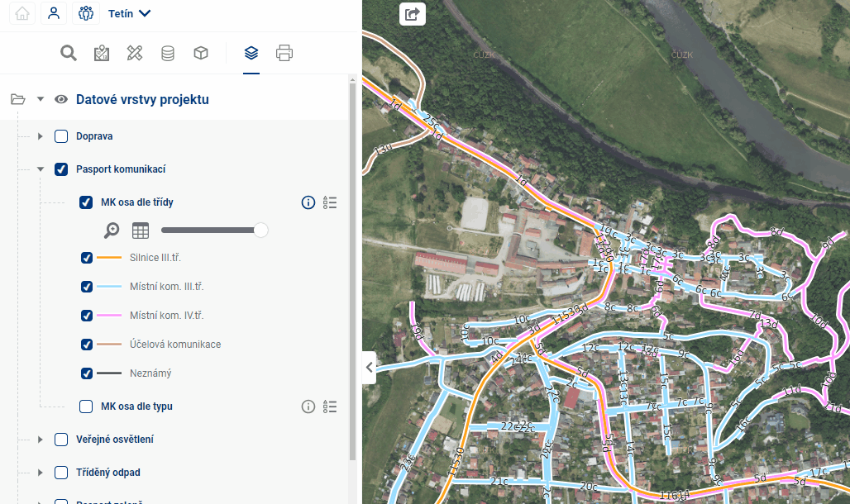Click the layer opacity slider handle
Viewport: 850px width, 504px height.
260,230
